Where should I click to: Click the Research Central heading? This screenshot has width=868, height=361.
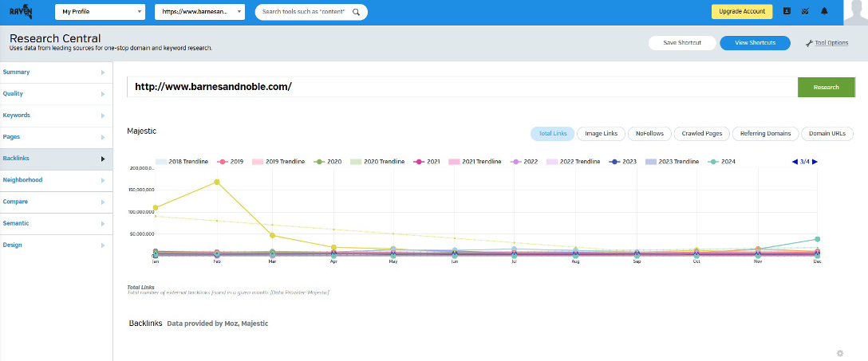pos(55,39)
